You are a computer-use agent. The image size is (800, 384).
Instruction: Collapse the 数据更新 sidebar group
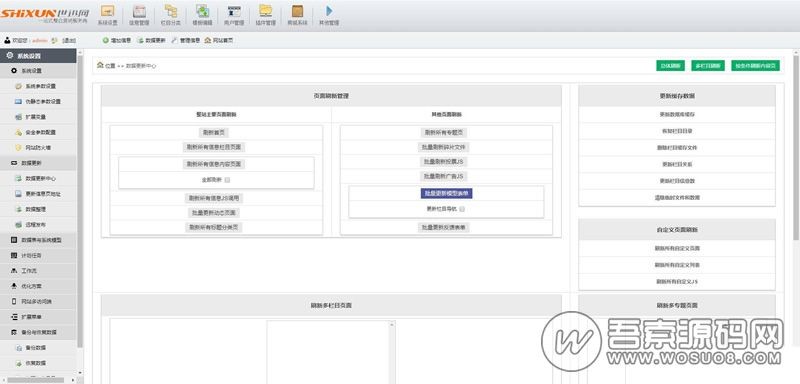38,163
